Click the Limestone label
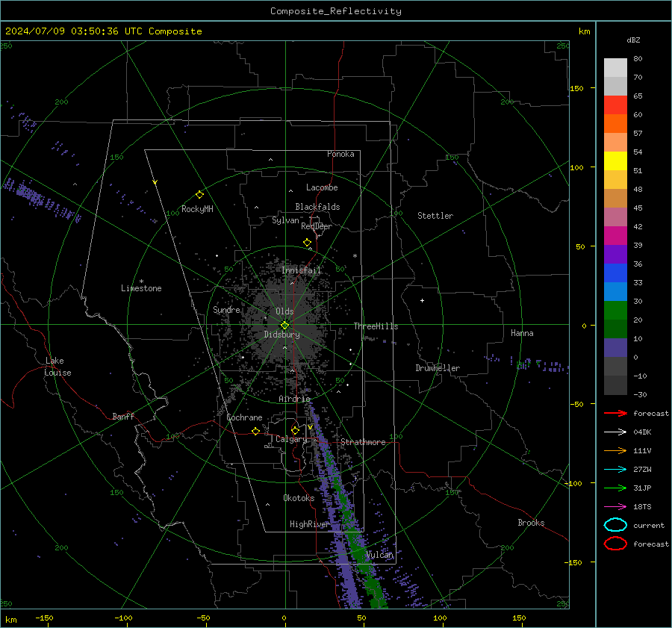The height and width of the screenshot is (628, 672). click(141, 288)
